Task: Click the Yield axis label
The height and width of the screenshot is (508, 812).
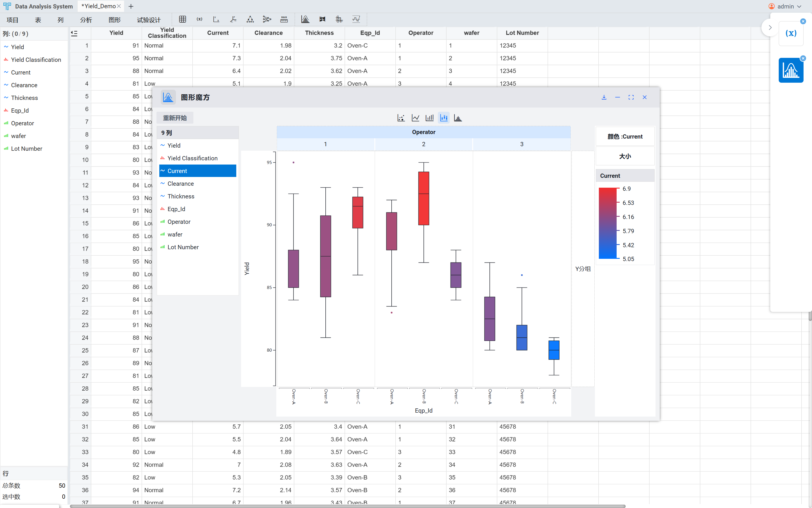Action: tap(247, 269)
